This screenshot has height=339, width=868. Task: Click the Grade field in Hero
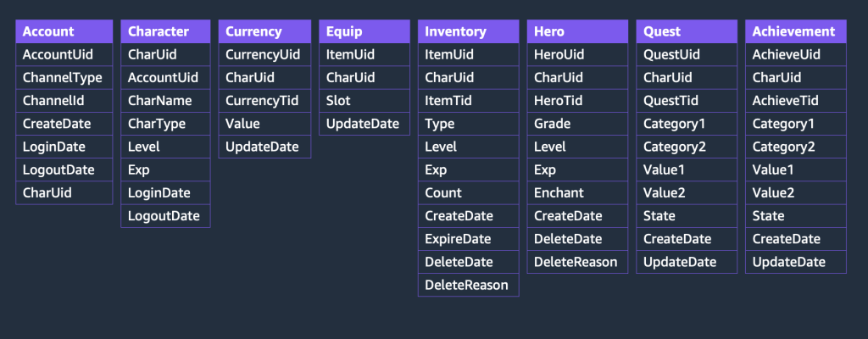coord(577,124)
